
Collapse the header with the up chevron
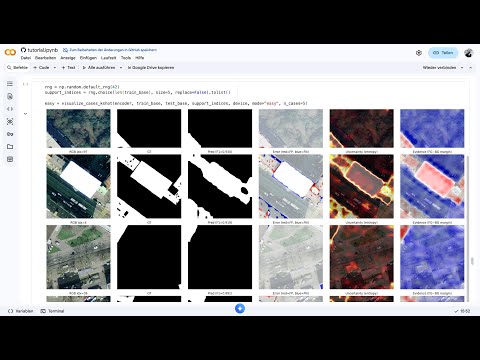point(470,68)
